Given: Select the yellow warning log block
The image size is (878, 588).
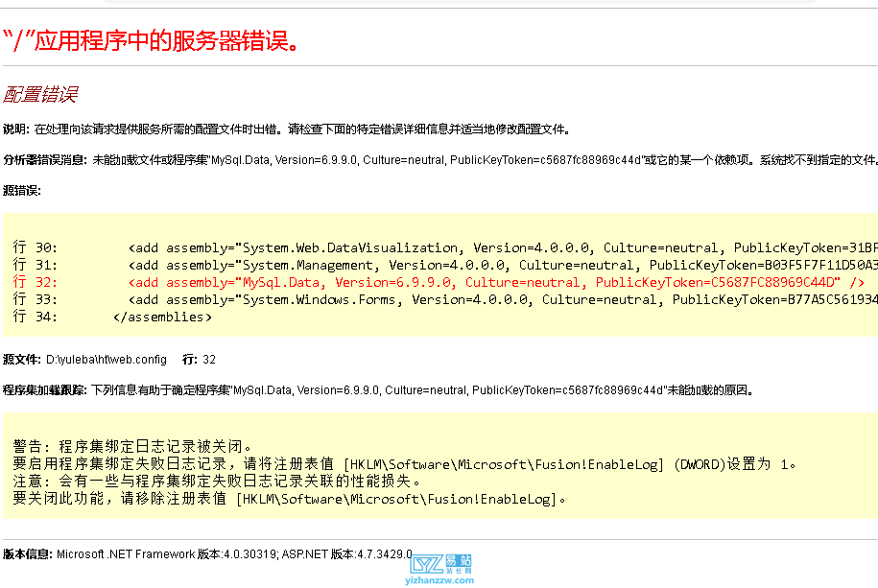Looking at the screenshot, I should point(288,470).
